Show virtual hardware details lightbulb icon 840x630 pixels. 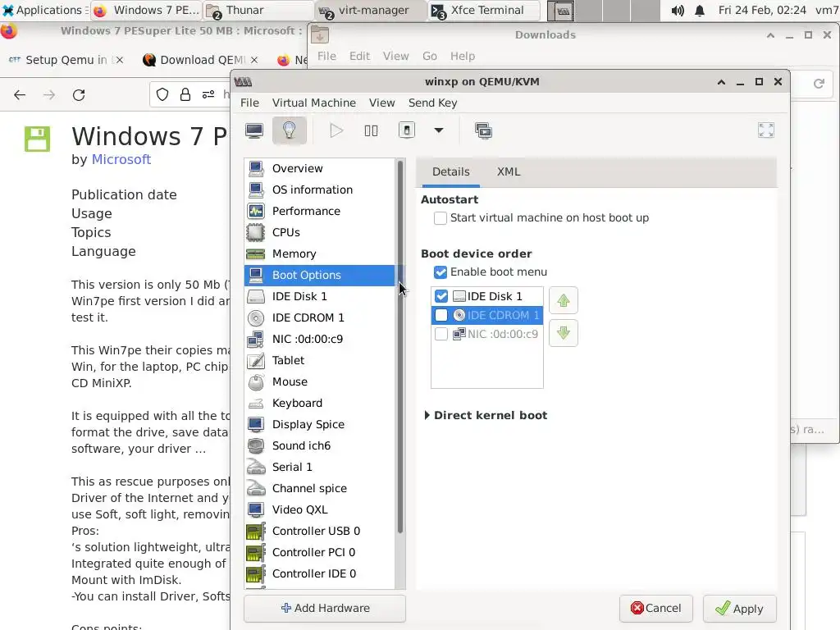[290, 130]
